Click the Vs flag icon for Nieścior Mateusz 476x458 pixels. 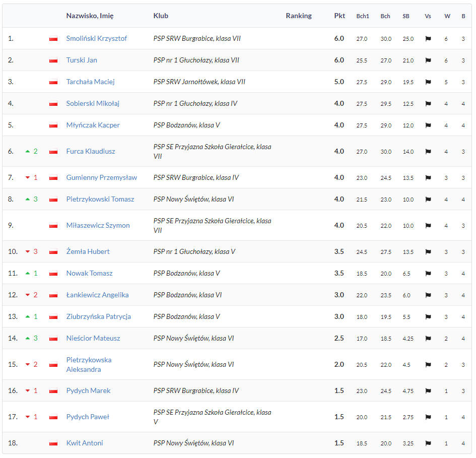(428, 339)
